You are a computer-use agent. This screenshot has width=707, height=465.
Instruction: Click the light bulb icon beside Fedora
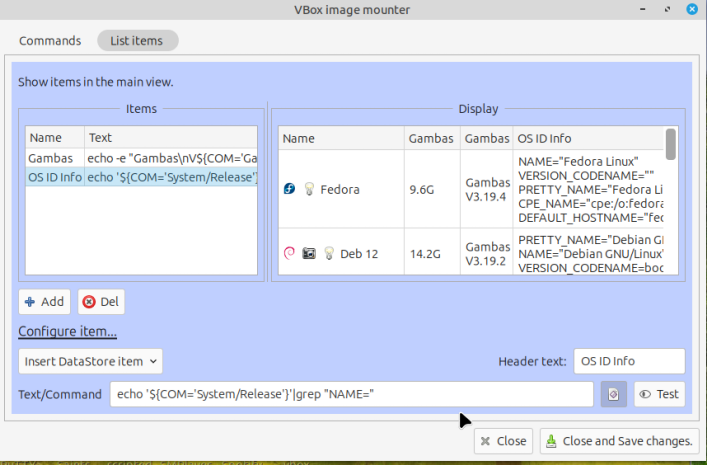pyautogui.click(x=309, y=189)
